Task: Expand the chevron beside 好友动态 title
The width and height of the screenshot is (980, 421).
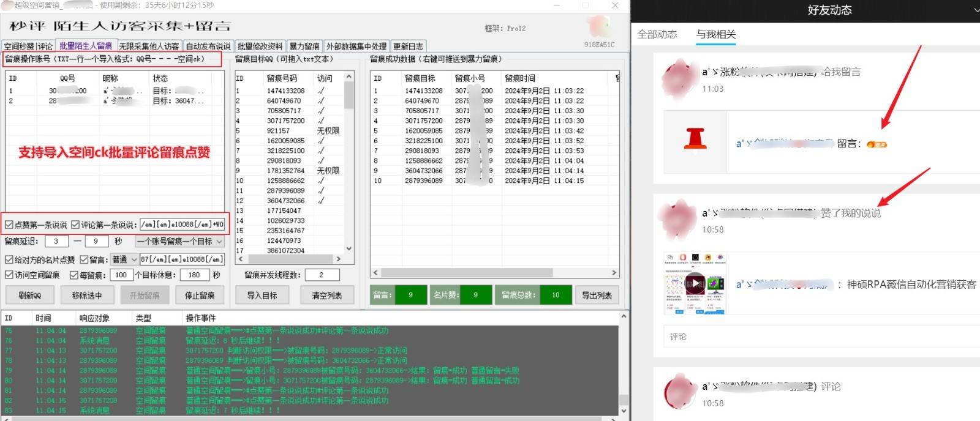Action: (x=976, y=10)
